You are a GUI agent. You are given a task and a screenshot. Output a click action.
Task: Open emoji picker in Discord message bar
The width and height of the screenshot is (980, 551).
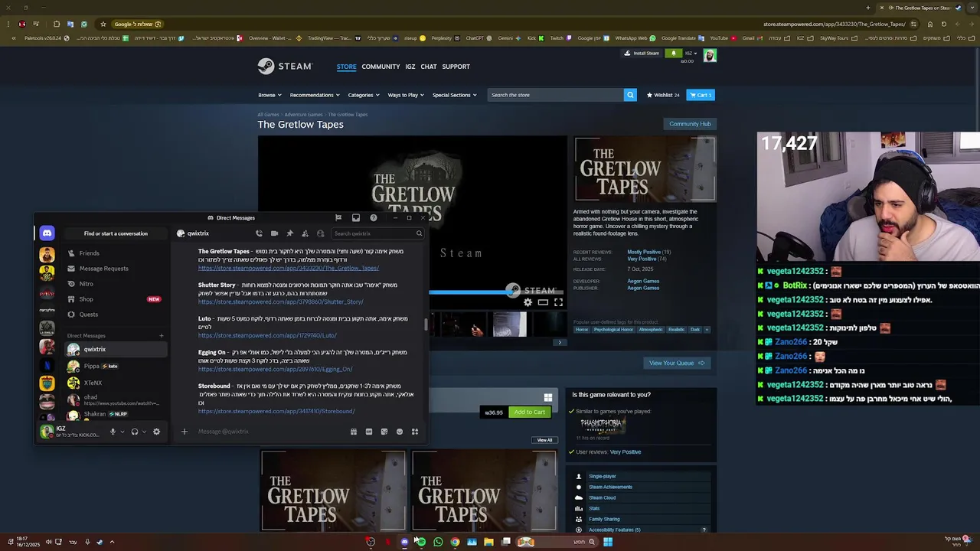tap(400, 432)
